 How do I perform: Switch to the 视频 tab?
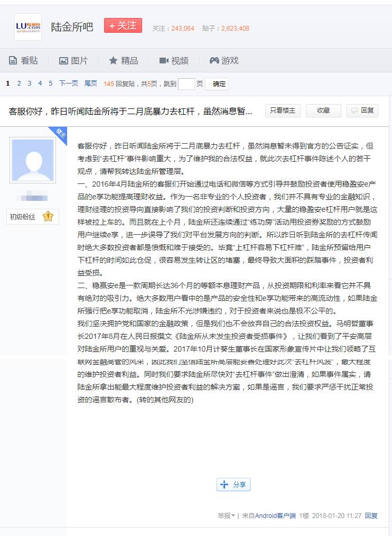coord(174,61)
